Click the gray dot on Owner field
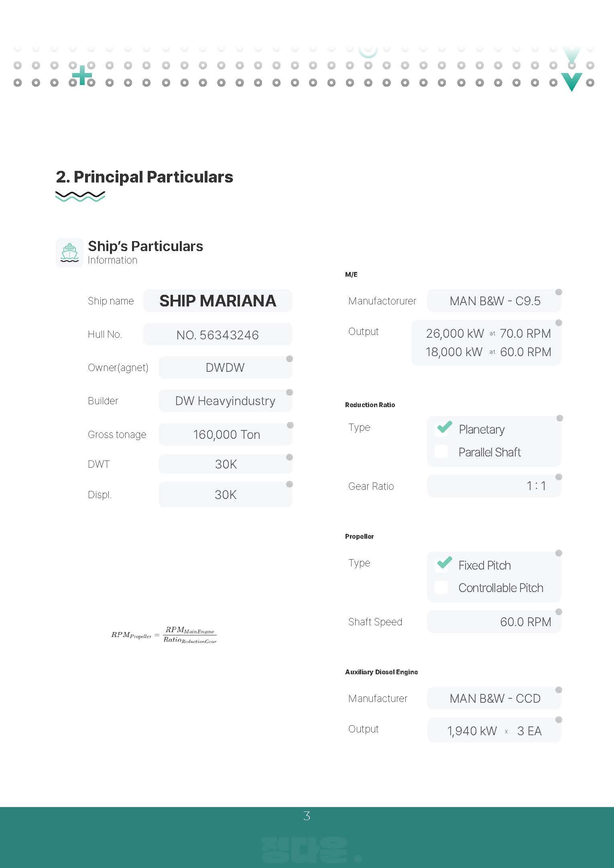 (289, 359)
